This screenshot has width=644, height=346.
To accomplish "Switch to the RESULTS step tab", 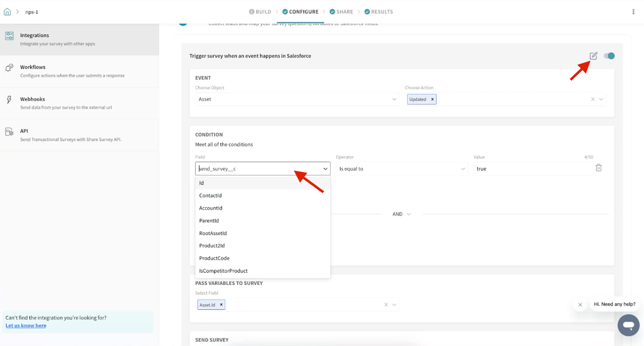I will (378, 12).
